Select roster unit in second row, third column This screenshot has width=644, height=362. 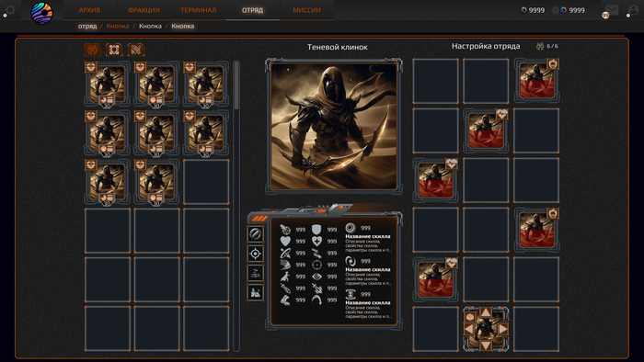[206, 133]
